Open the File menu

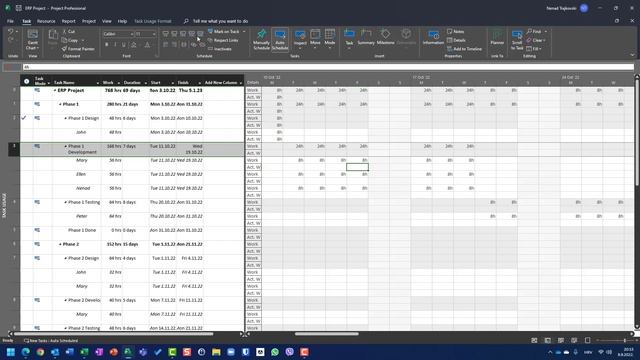[x=10, y=21]
